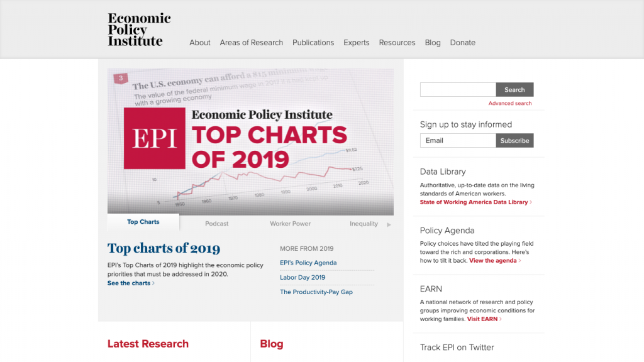This screenshot has height=362, width=644.
Task: Click the See the charts link
Action: (131, 283)
